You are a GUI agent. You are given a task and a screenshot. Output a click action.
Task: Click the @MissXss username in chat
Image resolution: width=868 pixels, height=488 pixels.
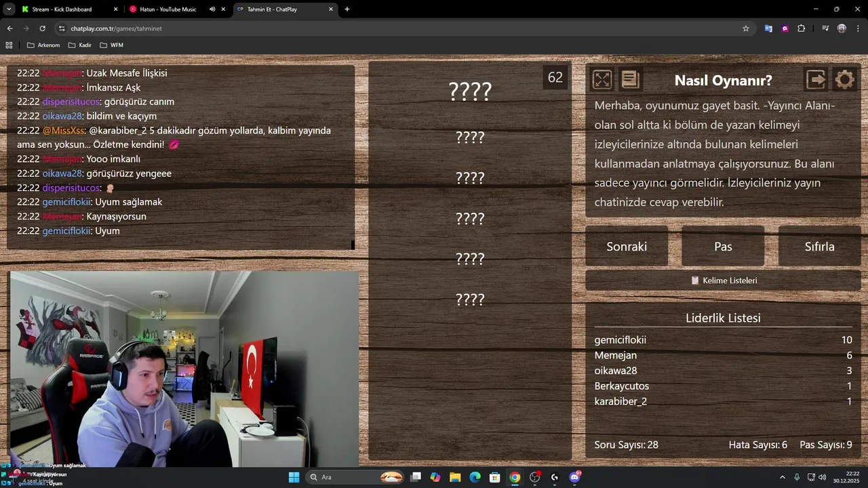pos(63,130)
